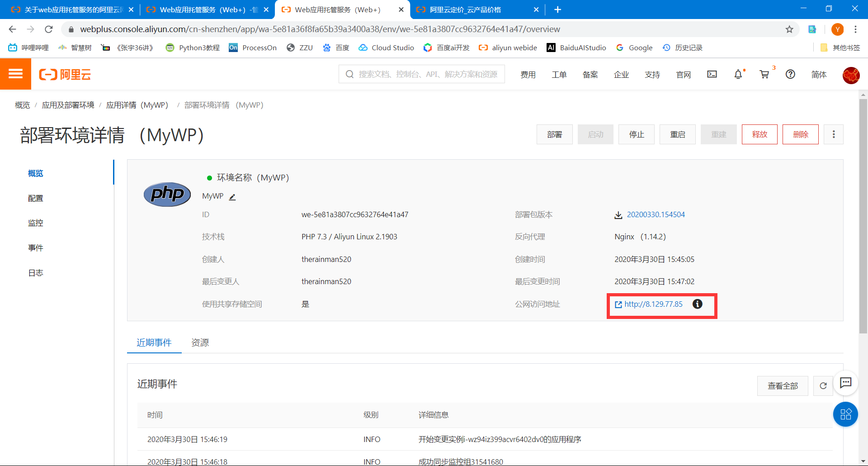Select 概览 in the left sidebar

(x=36, y=173)
